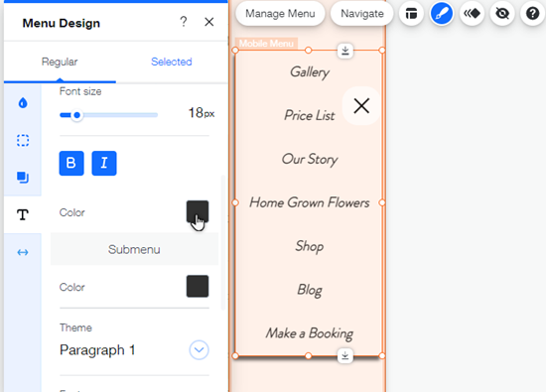Screen dimensions: 546x392
Task: Click the Design paintbrush icon
Action: click(x=442, y=14)
